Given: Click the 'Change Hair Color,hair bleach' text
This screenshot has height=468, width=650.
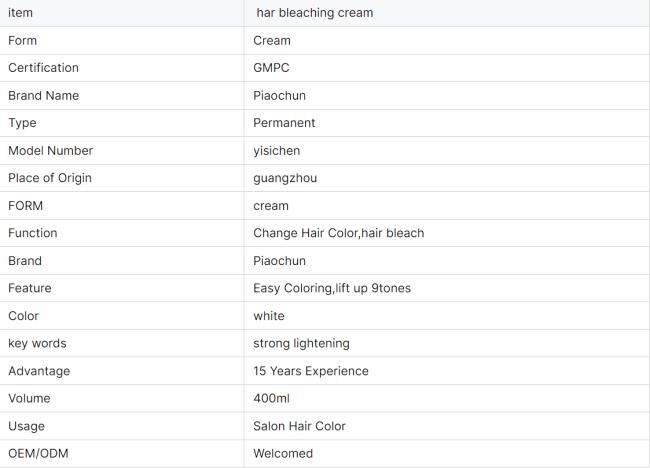Looking at the screenshot, I should point(339,233).
